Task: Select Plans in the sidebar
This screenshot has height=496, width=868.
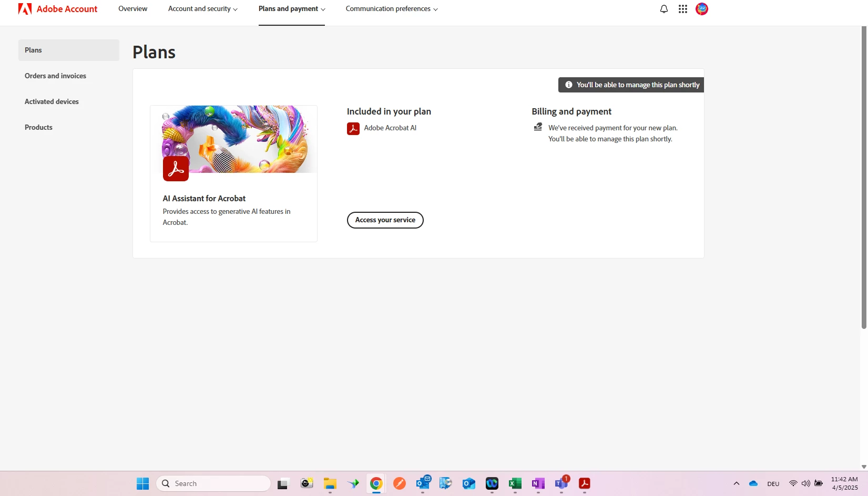Action: click(69, 50)
